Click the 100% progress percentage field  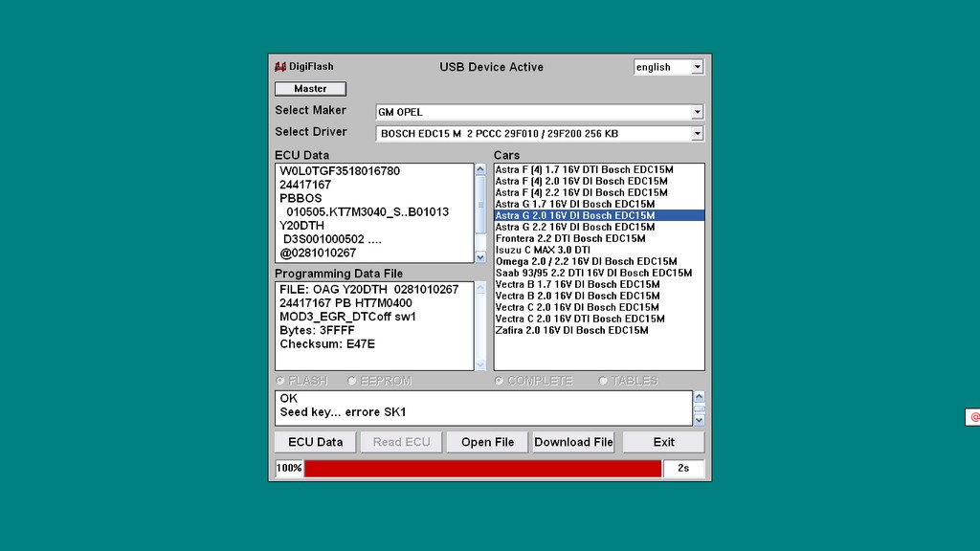(289, 469)
